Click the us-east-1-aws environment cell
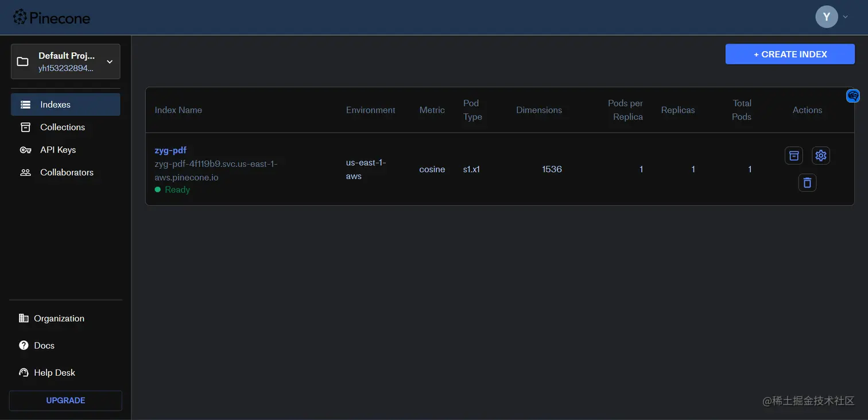Screen dimensions: 868x420 coord(366,169)
